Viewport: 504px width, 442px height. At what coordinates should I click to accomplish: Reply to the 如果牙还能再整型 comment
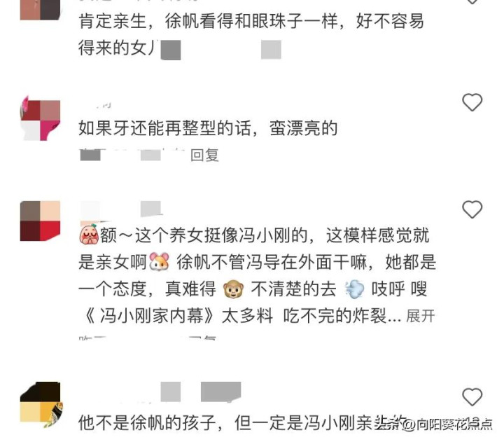pos(204,155)
